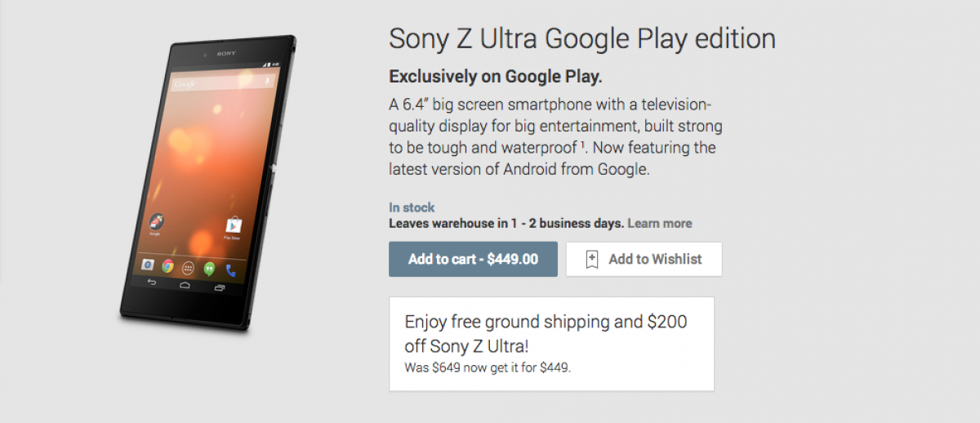
Task: Tap the Back navigation button on the phone
Action: pos(151,282)
